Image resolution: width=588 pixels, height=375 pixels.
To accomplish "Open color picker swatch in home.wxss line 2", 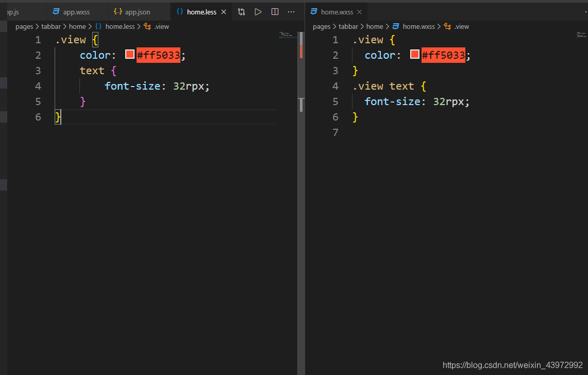I will pos(415,55).
